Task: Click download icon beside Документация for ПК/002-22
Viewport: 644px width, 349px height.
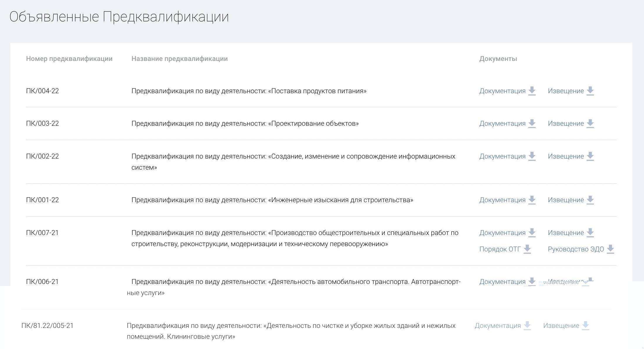Action: [532, 156]
